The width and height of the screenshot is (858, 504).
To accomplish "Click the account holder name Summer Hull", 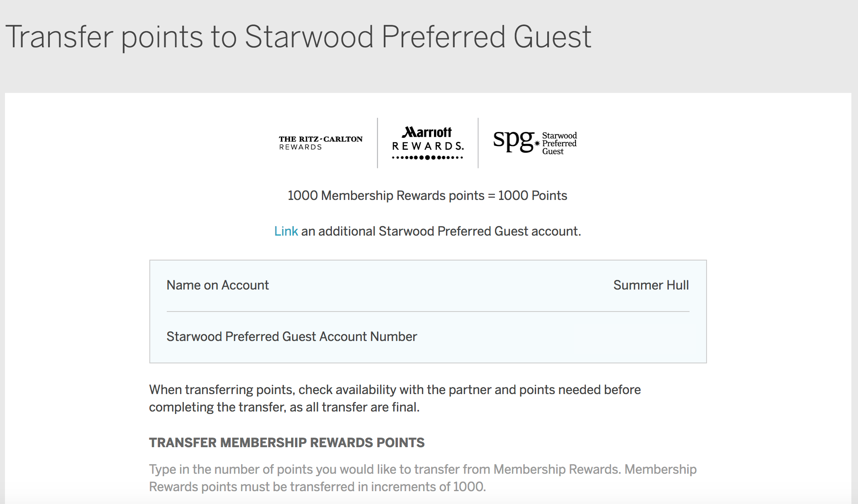I will click(x=651, y=285).
